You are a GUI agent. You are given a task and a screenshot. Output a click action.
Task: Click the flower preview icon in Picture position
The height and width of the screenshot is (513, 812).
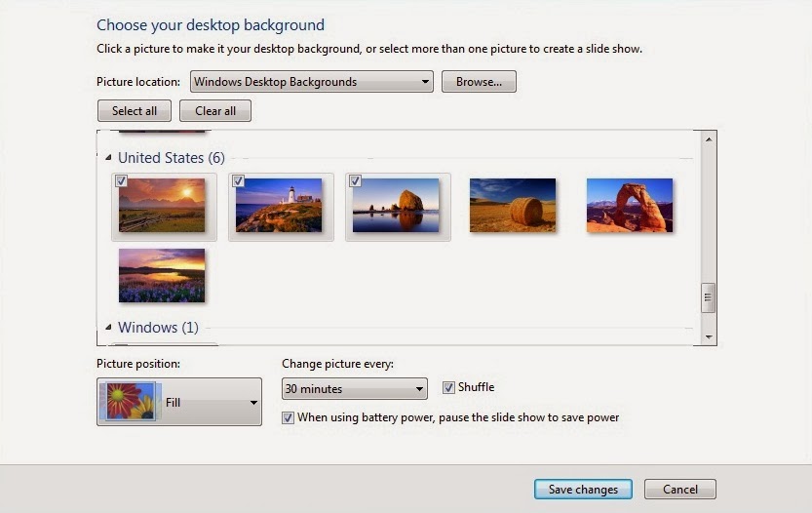click(131, 401)
